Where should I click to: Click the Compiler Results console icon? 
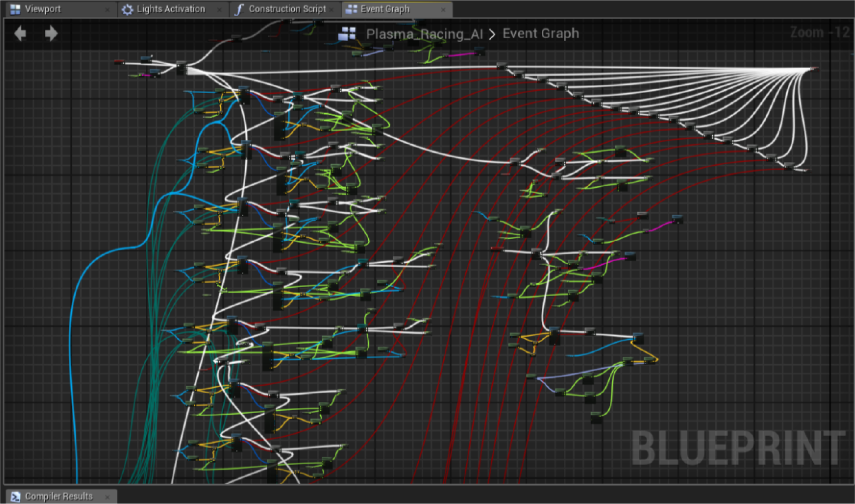click(x=15, y=496)
